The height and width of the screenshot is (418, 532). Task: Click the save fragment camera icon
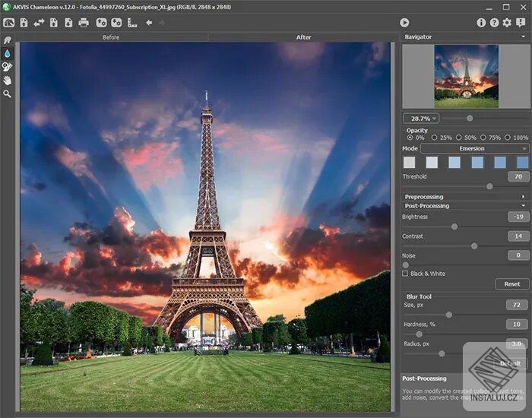116,23
